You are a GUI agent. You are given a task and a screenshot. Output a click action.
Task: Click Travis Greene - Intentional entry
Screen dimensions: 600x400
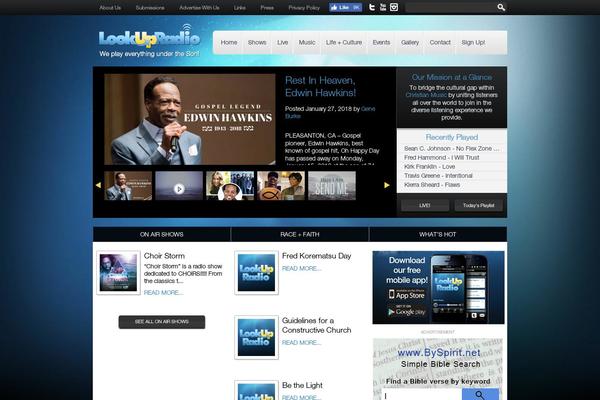(x=438, y=176)
